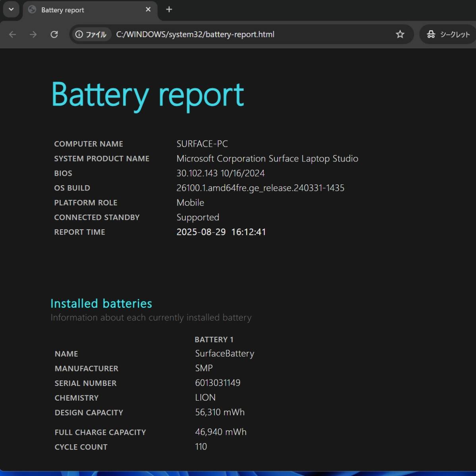Select the cycle count value 110
The height and width of the screenshot is (476, 476).
pos(201,447)
